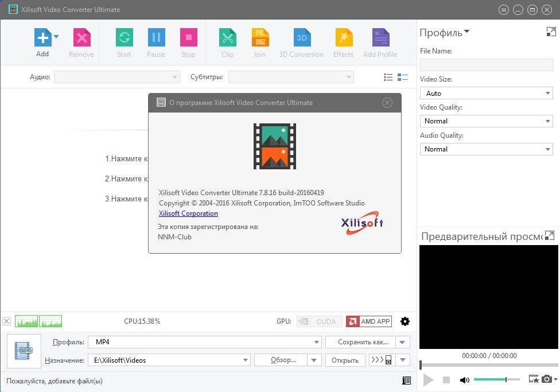560x392 pixels.
Task: Click the File Name input field
Action: (486, 65)
